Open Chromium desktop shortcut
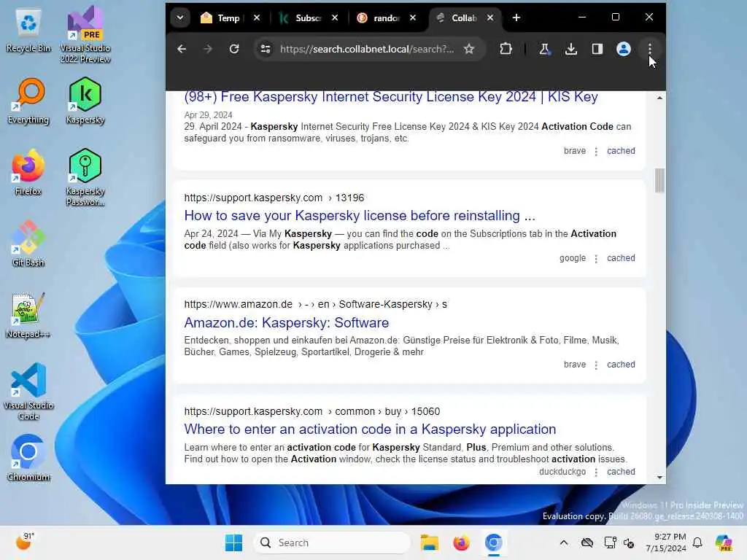This screenshot has height=560, width=747. click(x=28, y=458)
